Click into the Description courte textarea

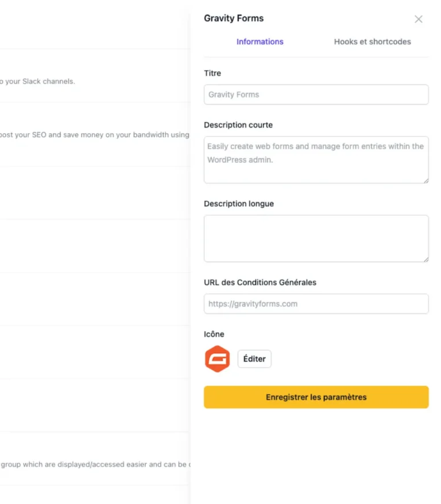pyautogui.click(x=316, y=160)
